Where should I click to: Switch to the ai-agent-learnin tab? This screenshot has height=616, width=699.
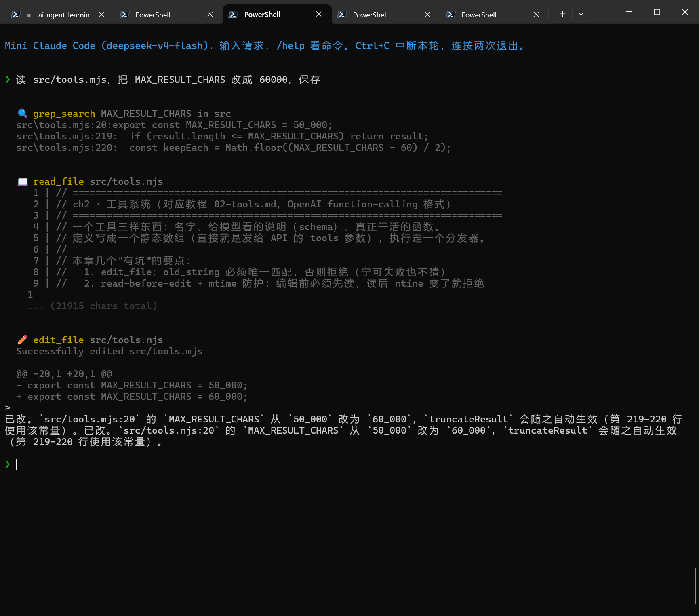58,15
